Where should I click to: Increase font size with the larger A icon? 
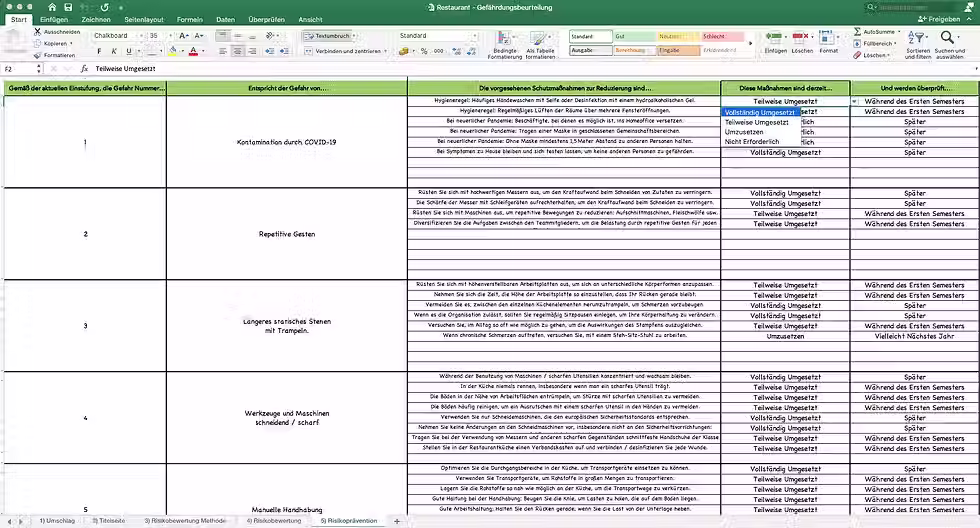pyautogui.click(x=184, y=36)
